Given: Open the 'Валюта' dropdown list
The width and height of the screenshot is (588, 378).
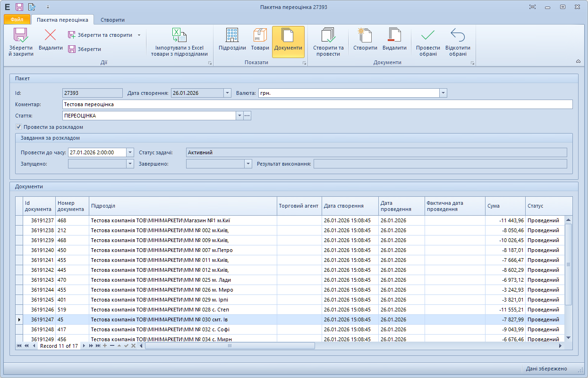Looking at the screenshot, I should tap(443, 93).
